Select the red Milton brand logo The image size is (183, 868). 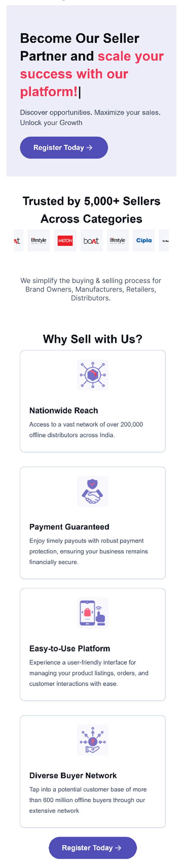65,240
